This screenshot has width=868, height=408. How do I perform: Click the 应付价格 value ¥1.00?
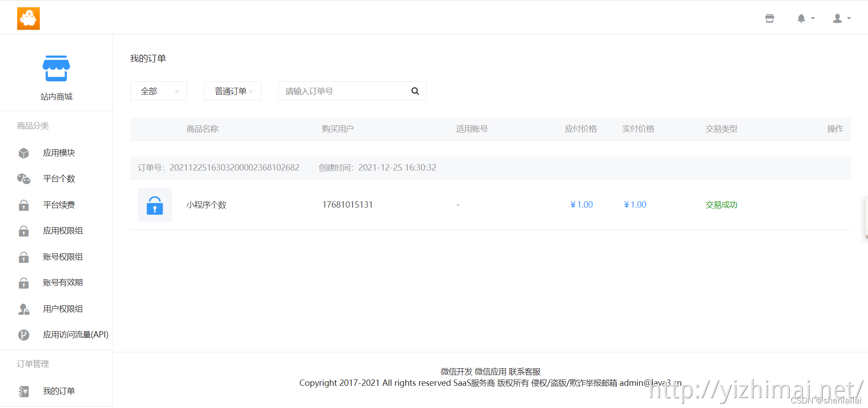click(x=581, y=204)
